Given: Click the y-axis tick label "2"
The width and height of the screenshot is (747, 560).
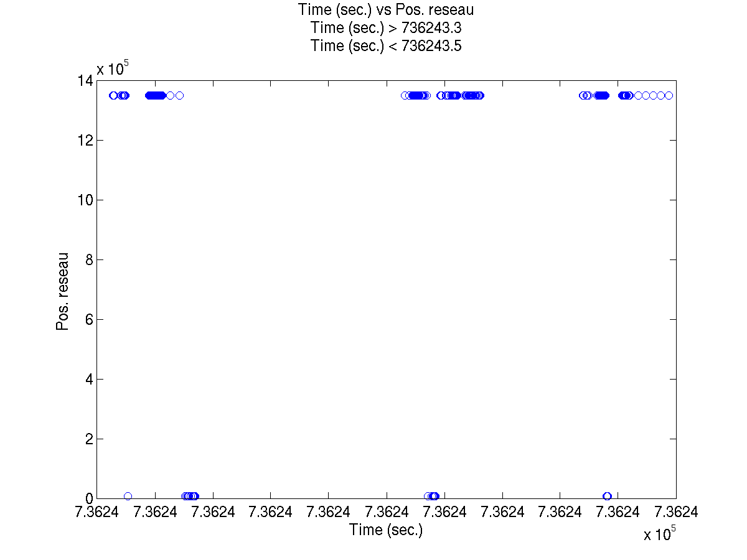Looking at the screenshot, I should pos(89,439).
